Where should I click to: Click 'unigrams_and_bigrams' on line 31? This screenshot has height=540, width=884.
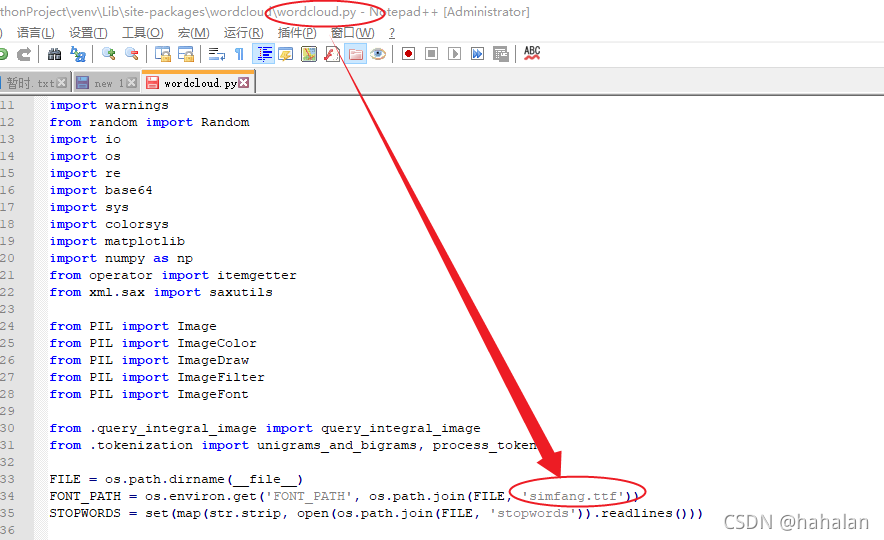(x=337, y=445)
